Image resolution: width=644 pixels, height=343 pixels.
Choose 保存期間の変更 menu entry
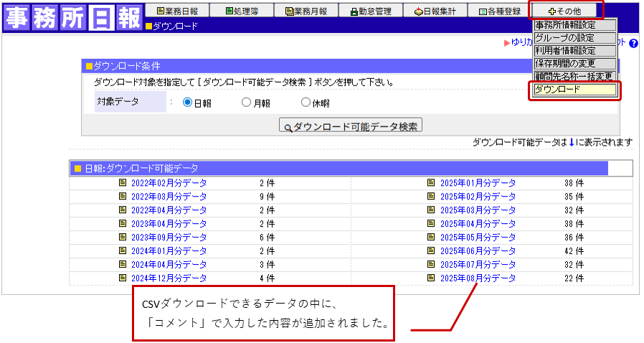tap(575, 63)
